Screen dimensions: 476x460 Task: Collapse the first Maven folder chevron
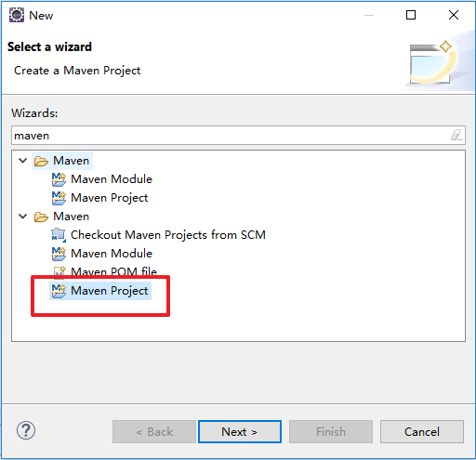pyautogui.click(x=23, y=161)
